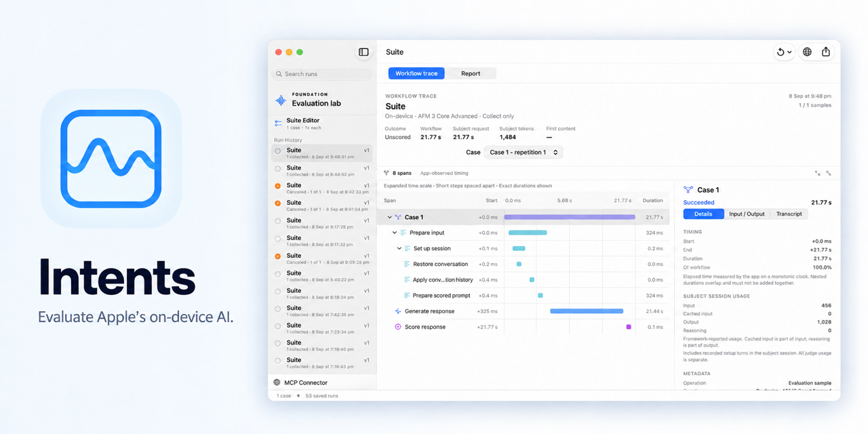Click the Suite Editor sliders icon
The width and height of the screenshot is (868, 434).
click(278, 123)
